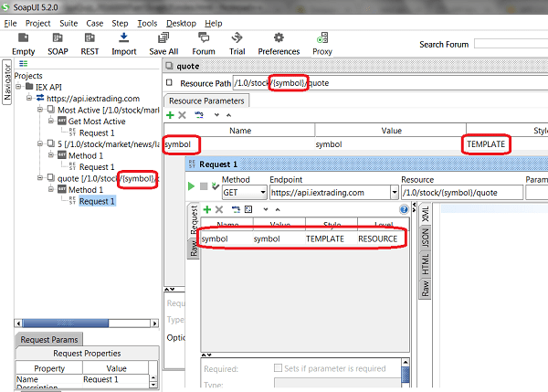Viewport: 548px width, 392px height.
Task: Select Request 1 under Get Most Active
Action: tap(97, 132)
